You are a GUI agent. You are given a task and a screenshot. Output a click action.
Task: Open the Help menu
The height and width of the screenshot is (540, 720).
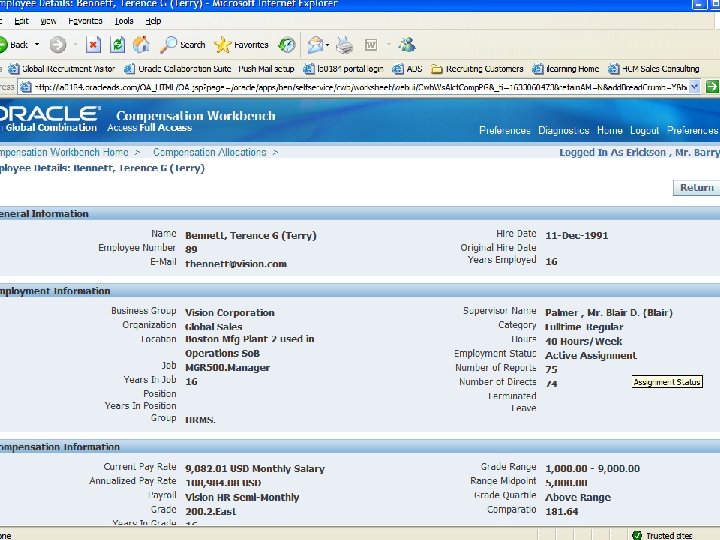click(x=153, y=21)
